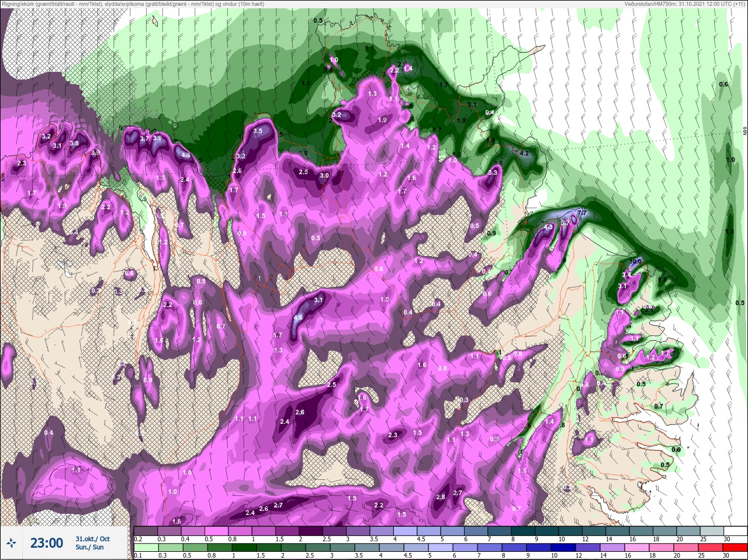The height and width of the screenshot is (560, 748).
Task: Select darkest green 1 swatch in lower legend row
Action: (245, 548)
